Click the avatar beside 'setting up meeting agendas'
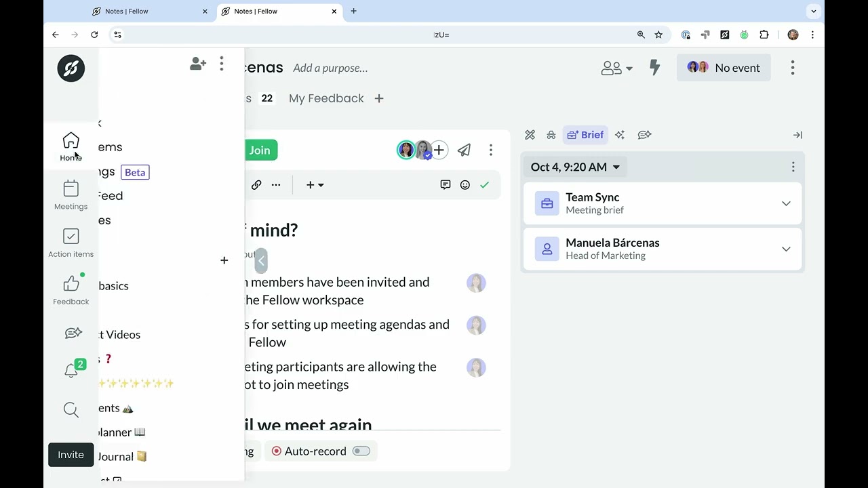The width and height of the screenshot is (868, 488). (476, 325)
